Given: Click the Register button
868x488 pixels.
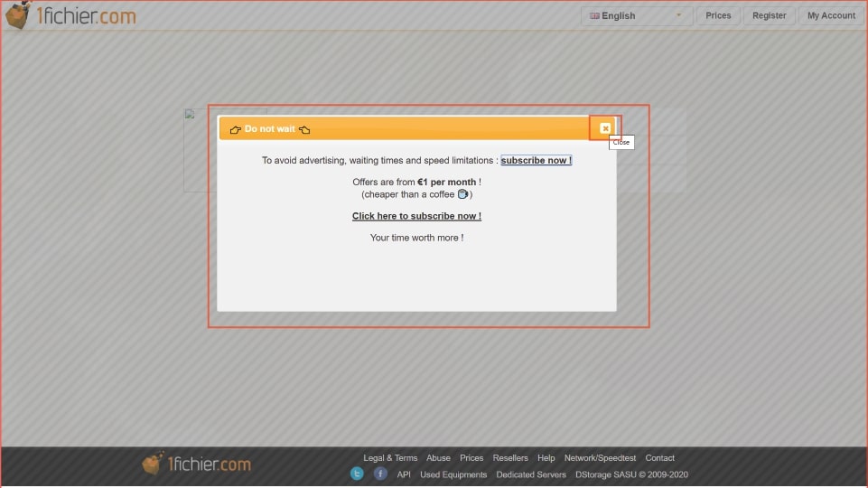Looking at the screenshot, I should [x=769, y=15].
